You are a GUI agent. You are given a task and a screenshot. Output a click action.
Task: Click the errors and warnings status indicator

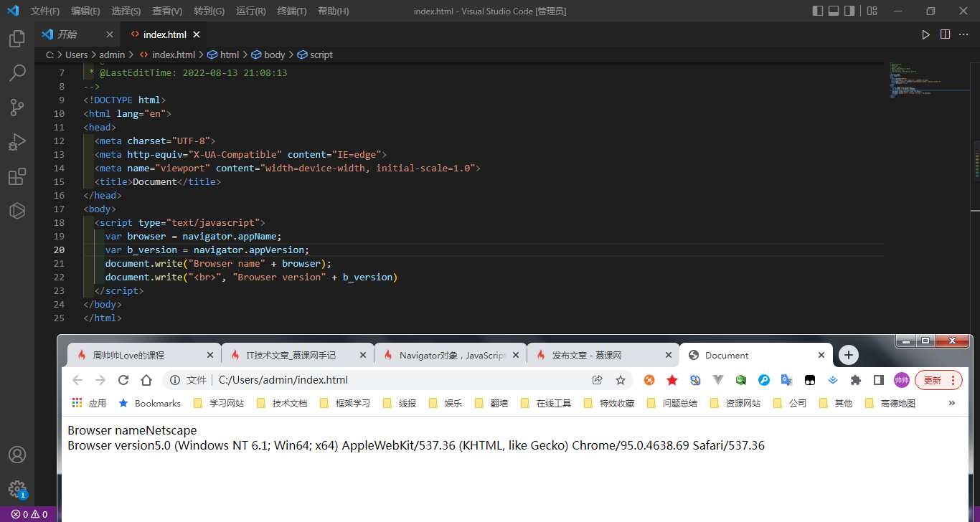tap(29, 514)
